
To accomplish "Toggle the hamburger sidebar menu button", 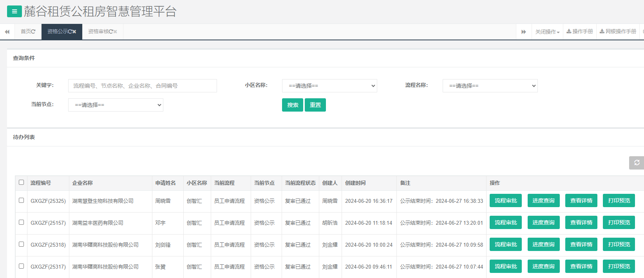I will [x=14, y=11].
